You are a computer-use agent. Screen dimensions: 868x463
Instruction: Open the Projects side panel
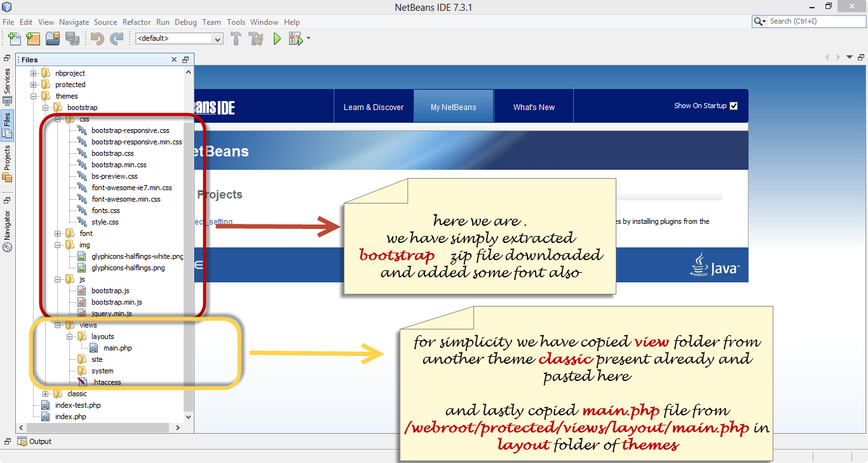point(7,163)
